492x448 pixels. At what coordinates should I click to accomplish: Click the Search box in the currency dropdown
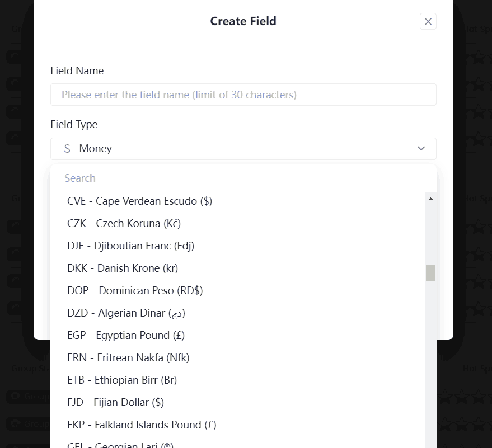tap(243, 177)
